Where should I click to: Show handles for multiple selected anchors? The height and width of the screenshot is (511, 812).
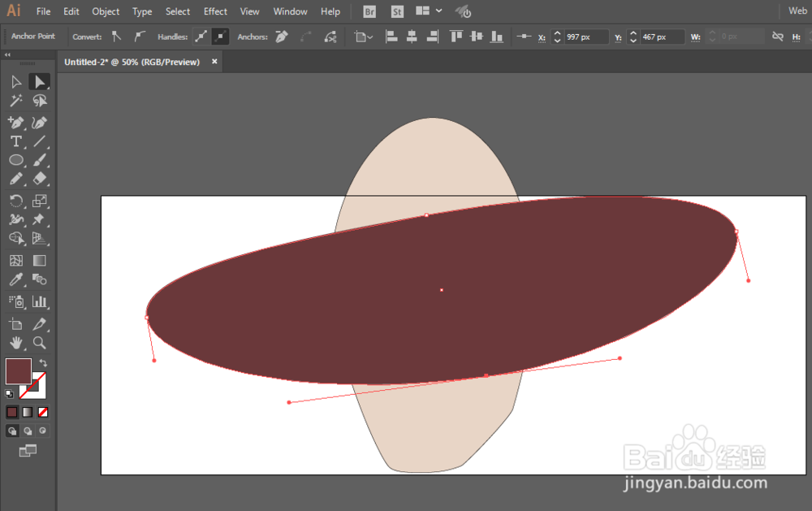[x=201, y=37]
